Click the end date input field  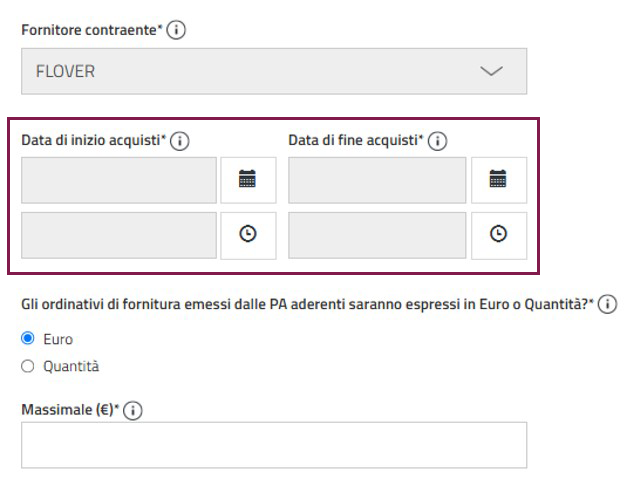tap(377, 180)
